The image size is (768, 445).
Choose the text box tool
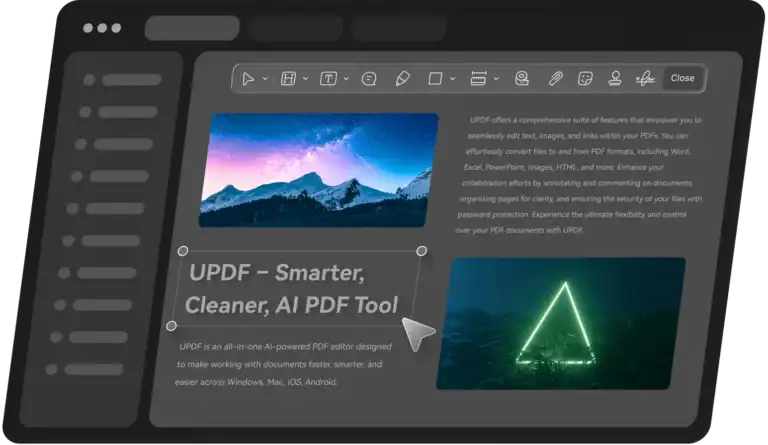(x=328, y=78)
